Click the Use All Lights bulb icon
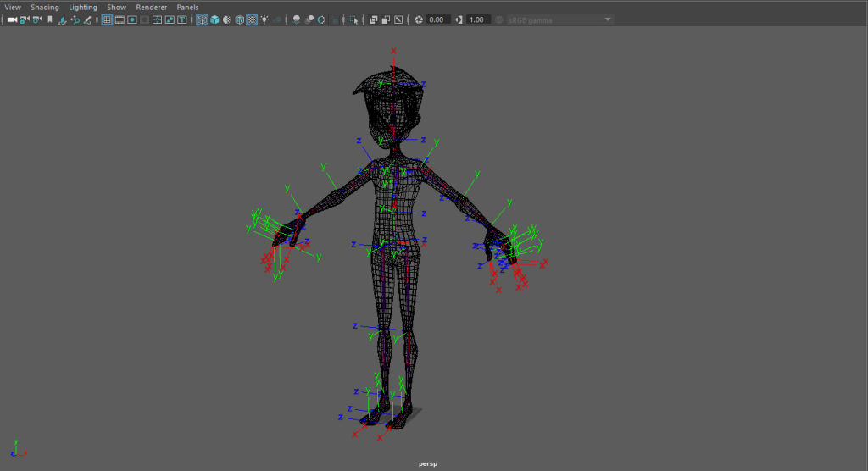 pyautogui.click(x=264, y=19)
